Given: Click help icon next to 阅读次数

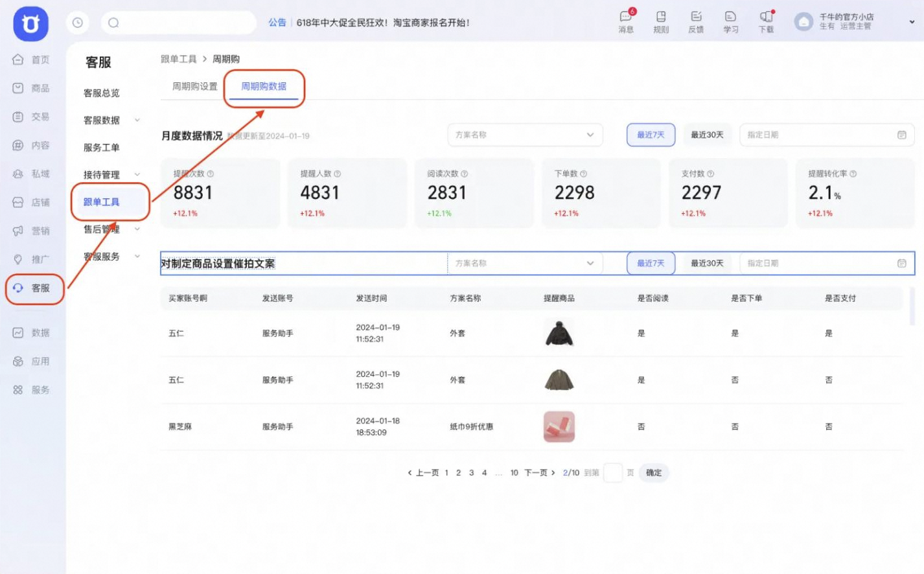Looking at the screenshot, I should click(x=464, y=174).
